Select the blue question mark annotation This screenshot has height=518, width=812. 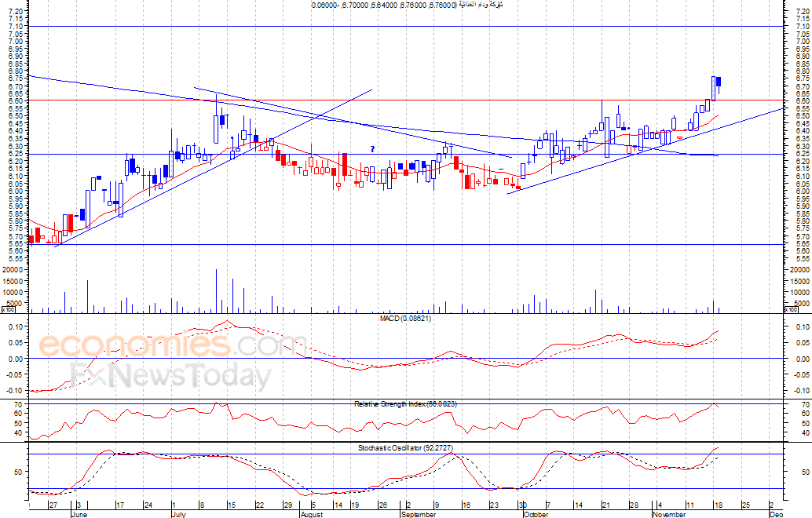coord(372,149)
